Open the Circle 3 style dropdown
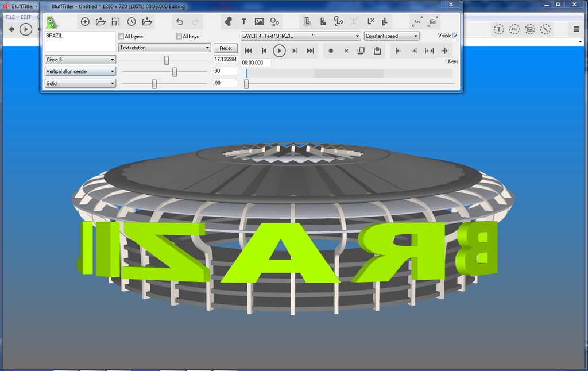 [x=80, y=60]
